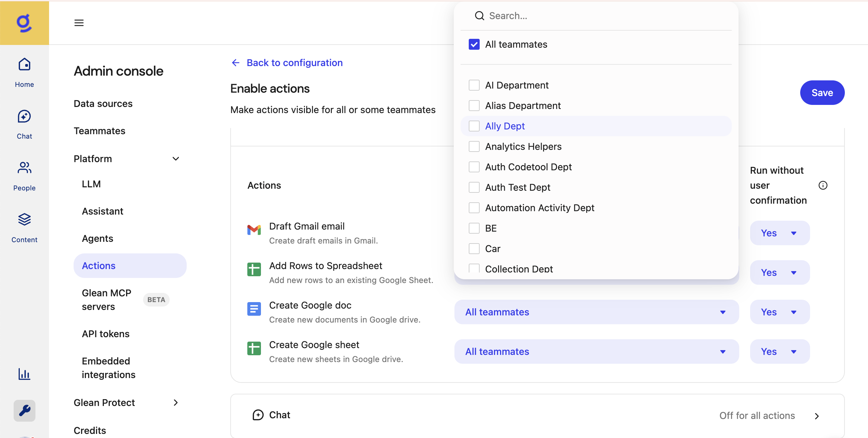Click the Glean logo icon
This screenshot has height=438, width=868.
(x=24, y=23)
